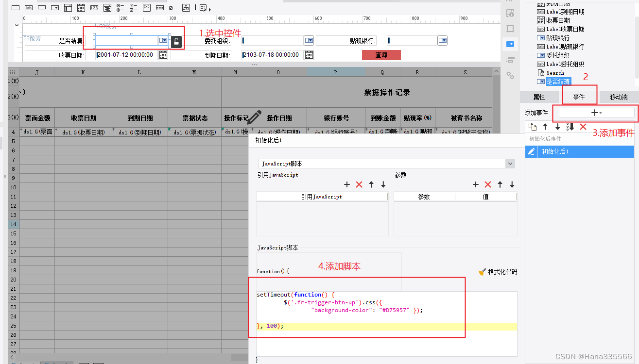This screenshot has width=639, height=364.
Task: Select the Search item in widget tree
Action: click(x=555, y=73)
